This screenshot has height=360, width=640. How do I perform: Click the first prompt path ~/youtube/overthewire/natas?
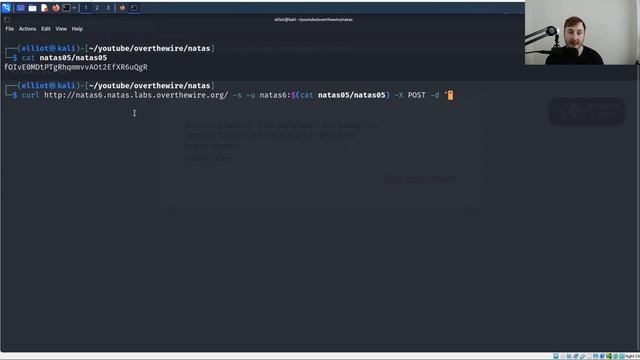pos(149,49)
